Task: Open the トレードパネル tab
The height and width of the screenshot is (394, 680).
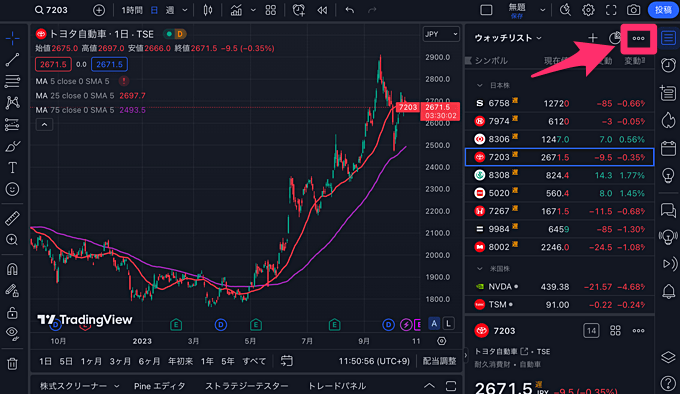Action: tap(337, 386)
